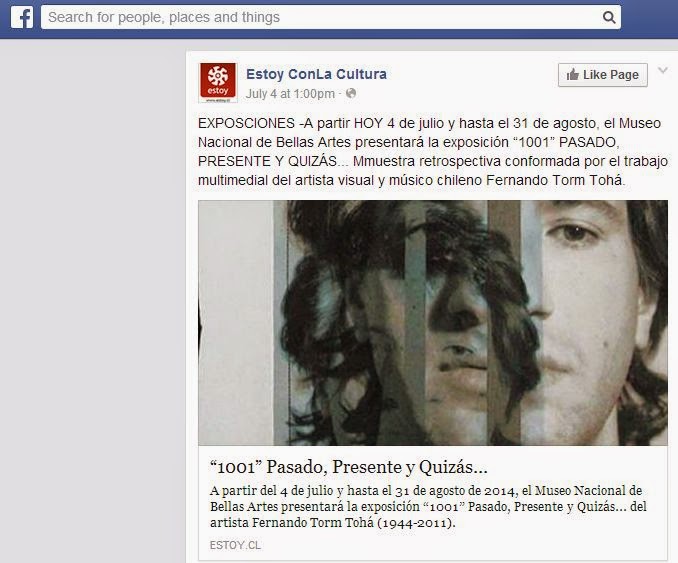Click the thumbs-up icon on Like Page
The image size is (678, 563).
coord(572,75)
